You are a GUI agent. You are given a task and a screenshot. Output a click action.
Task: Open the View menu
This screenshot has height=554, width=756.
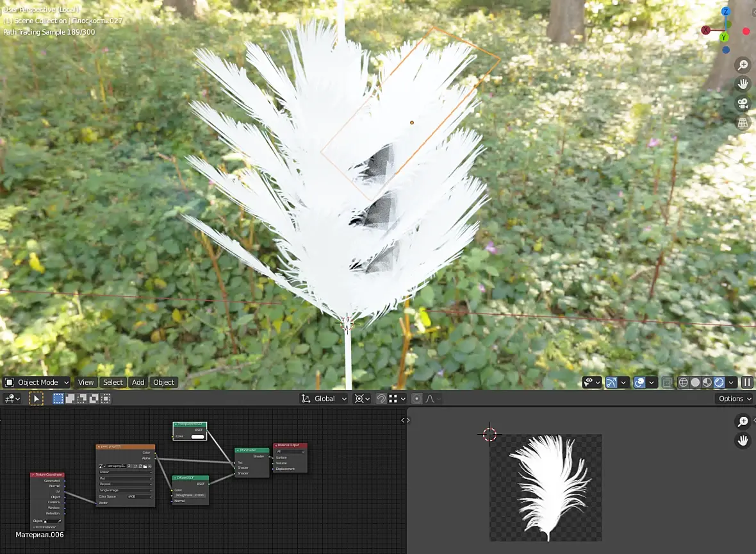click(86, 382)
